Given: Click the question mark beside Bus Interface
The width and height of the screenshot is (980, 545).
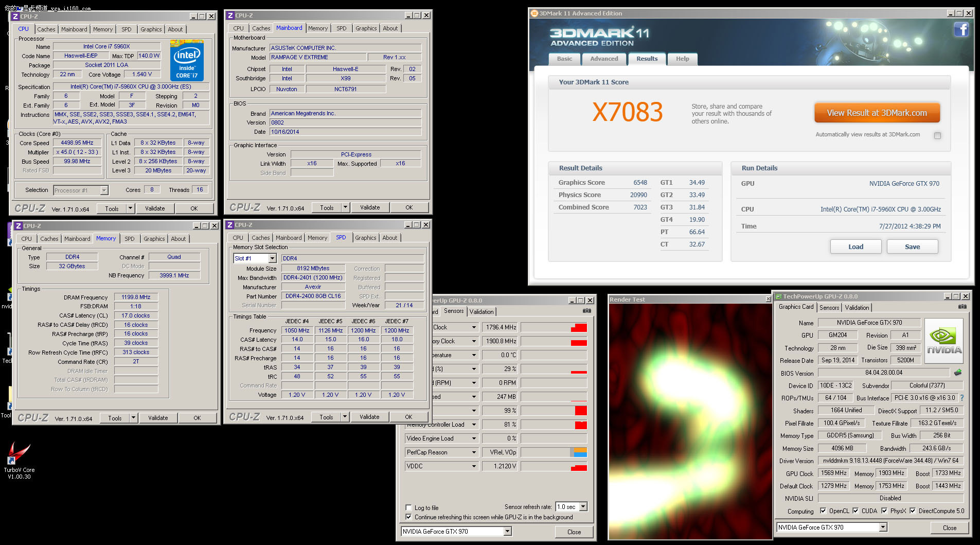Looking at the screenshot, I should (961, 398).
